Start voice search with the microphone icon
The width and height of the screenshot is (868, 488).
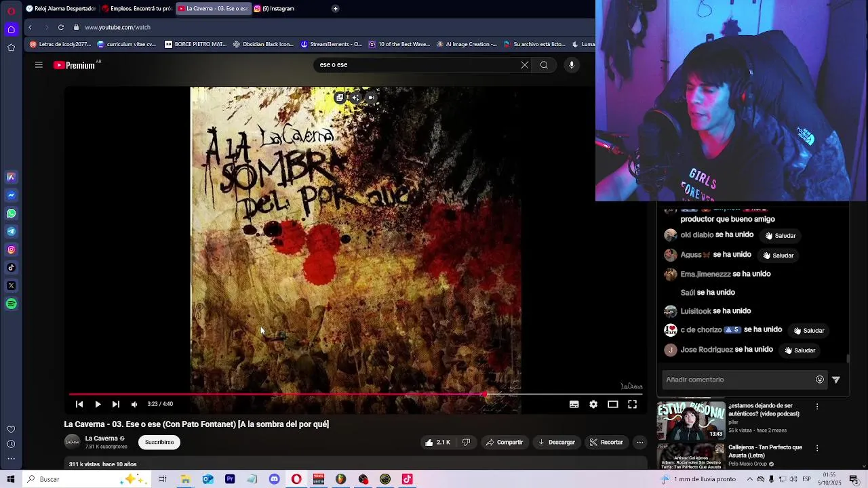(x=572, y=65)
